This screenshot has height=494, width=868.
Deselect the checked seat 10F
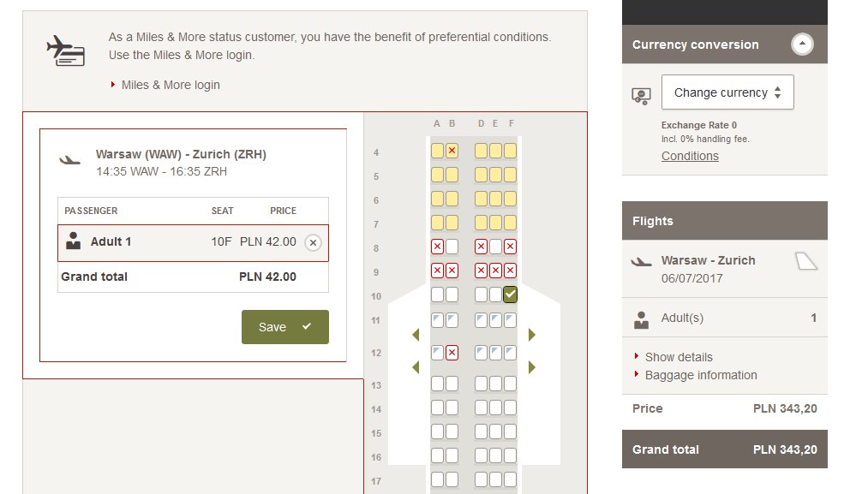tap(511, 295)
